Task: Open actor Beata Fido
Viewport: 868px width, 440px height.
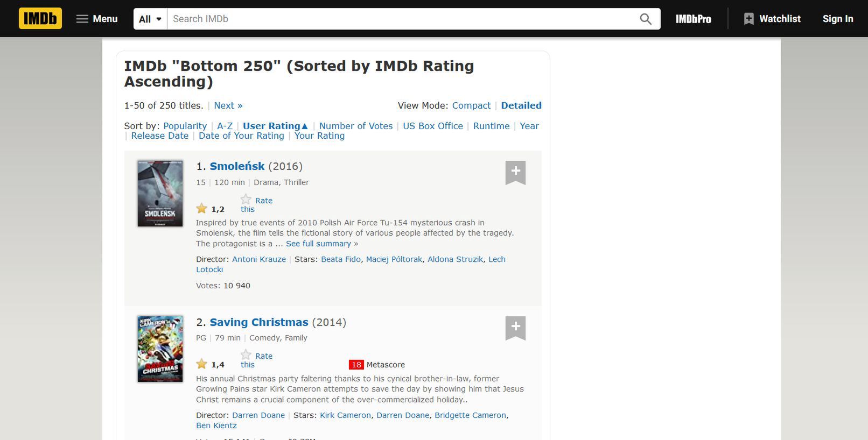Action: tap(341, 259)
